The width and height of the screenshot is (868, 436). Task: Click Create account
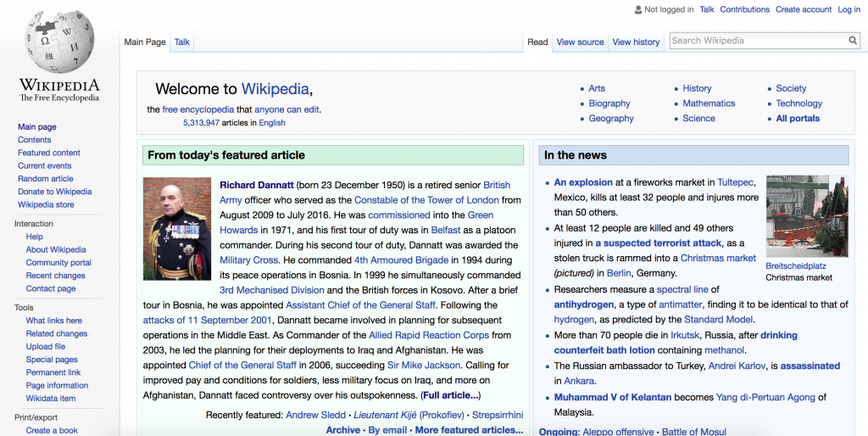click(x=804, y=9)
